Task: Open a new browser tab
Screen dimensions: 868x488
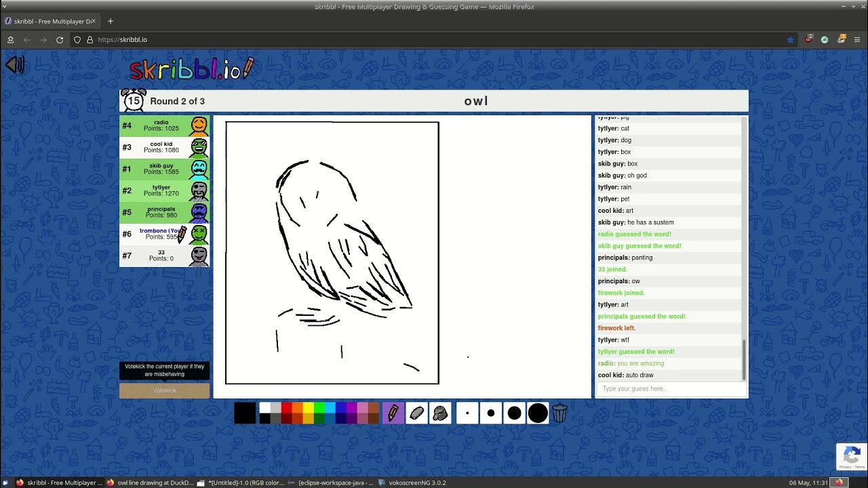Action: click(x=111, y=21)
